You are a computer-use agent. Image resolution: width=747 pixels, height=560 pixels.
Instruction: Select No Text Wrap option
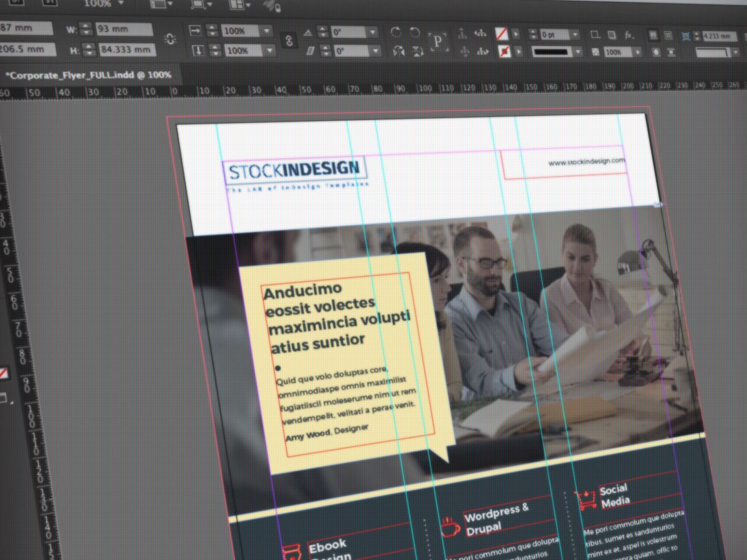click(x=652, y=35)
